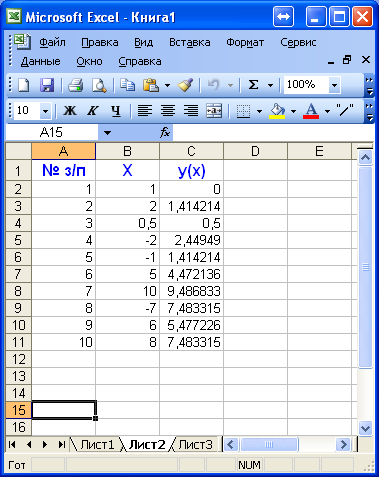Open the zoom 100% dropdown
This screenshot has width=379, height=477.
[334, 85]
